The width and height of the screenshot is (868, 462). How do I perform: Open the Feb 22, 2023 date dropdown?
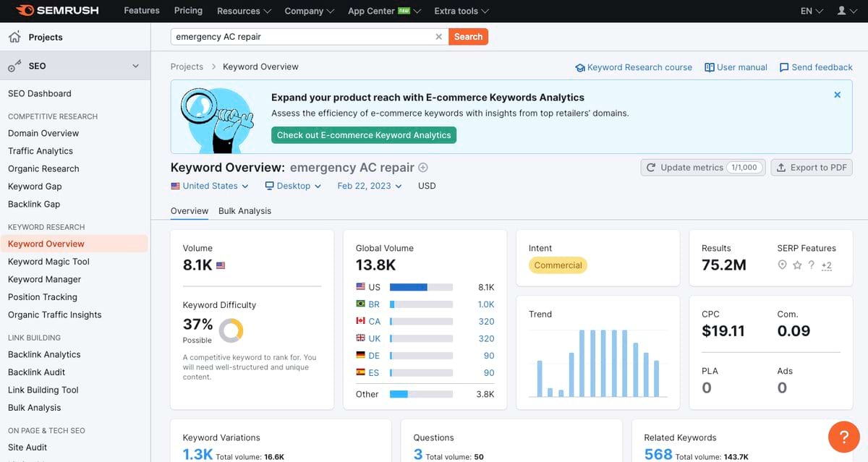point(370,186)
